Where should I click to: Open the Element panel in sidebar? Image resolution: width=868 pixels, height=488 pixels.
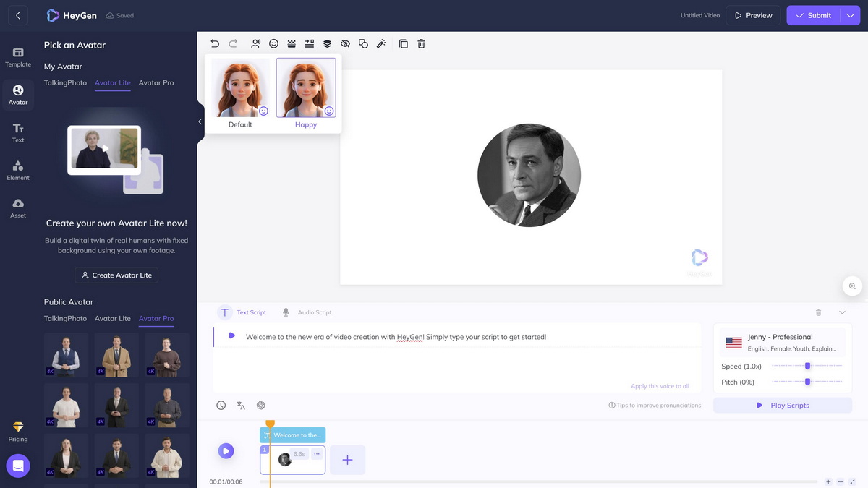click(18, 170)
